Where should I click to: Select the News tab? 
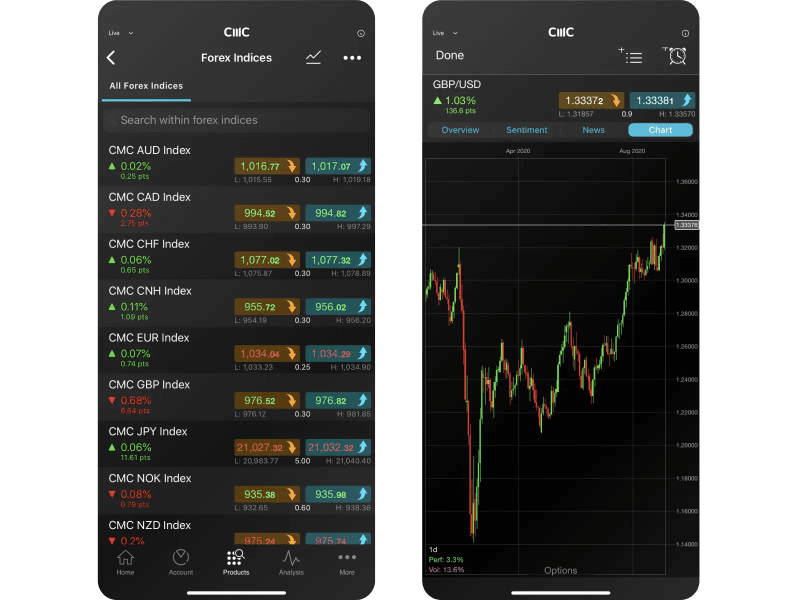(593, 130)
